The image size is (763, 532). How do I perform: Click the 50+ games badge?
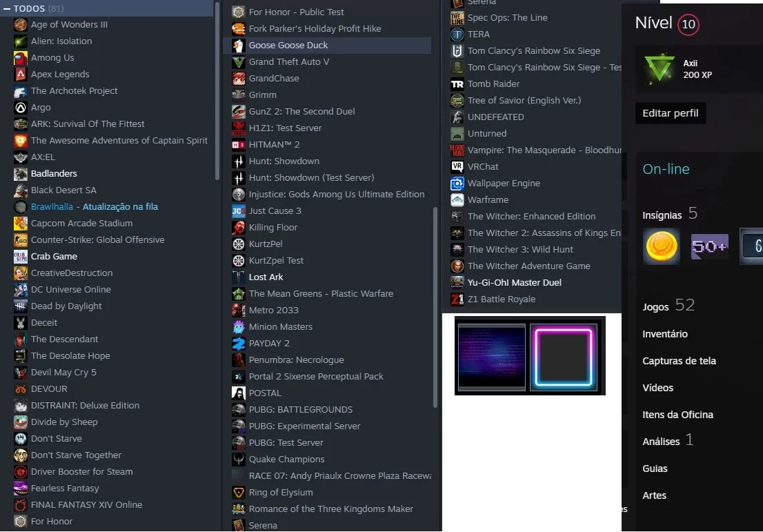click(x=709, y=246)
